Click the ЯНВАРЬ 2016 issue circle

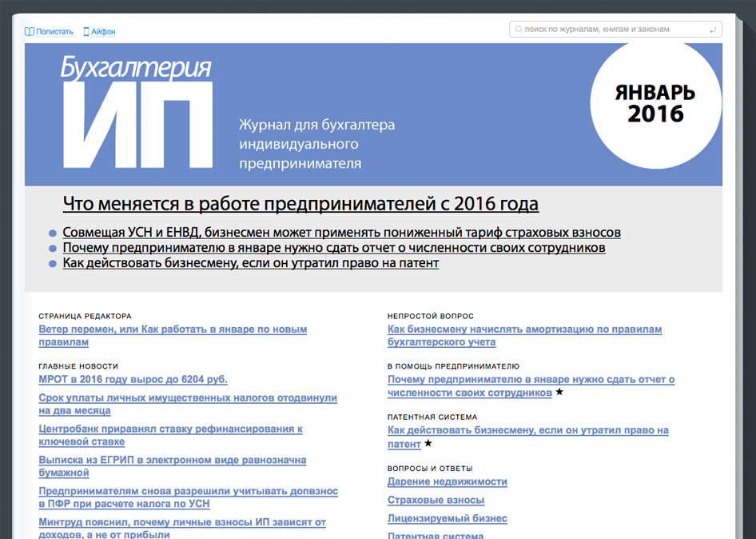655,103
